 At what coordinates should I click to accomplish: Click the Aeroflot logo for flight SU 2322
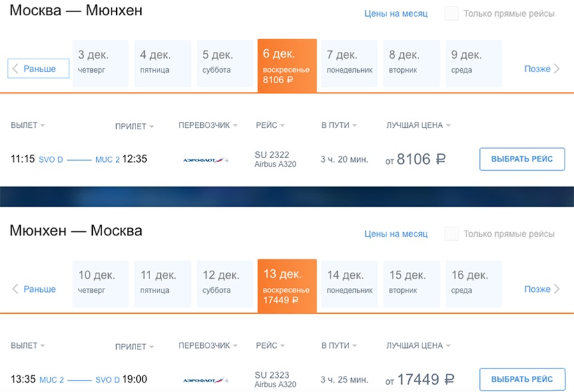coord(206,160)
